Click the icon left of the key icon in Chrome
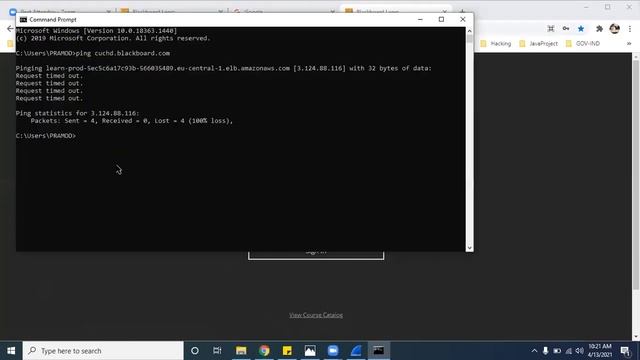The height and width of the screenshot is (360, 640). pos(551,29)
